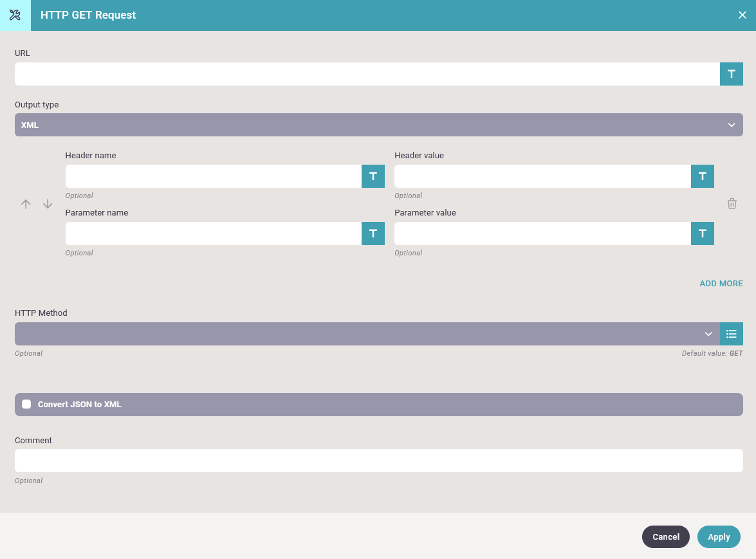Click the T icon beside URL field

click(x=731, y=74)
